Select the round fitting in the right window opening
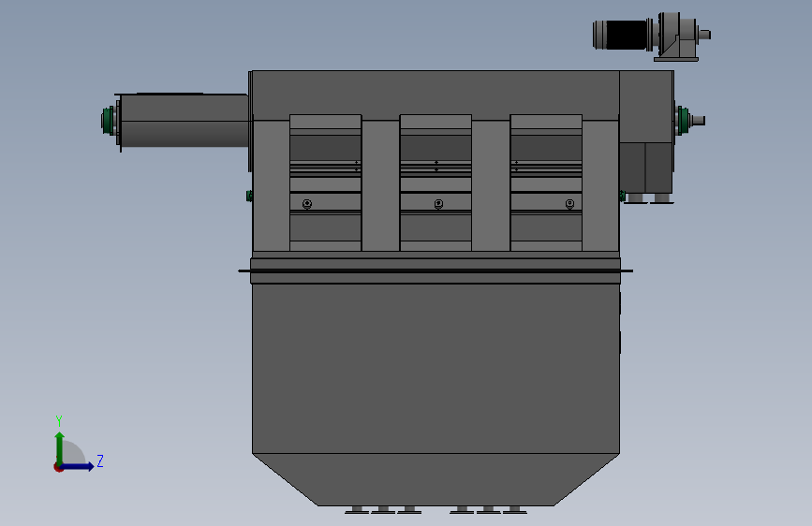 pos(569,204)
